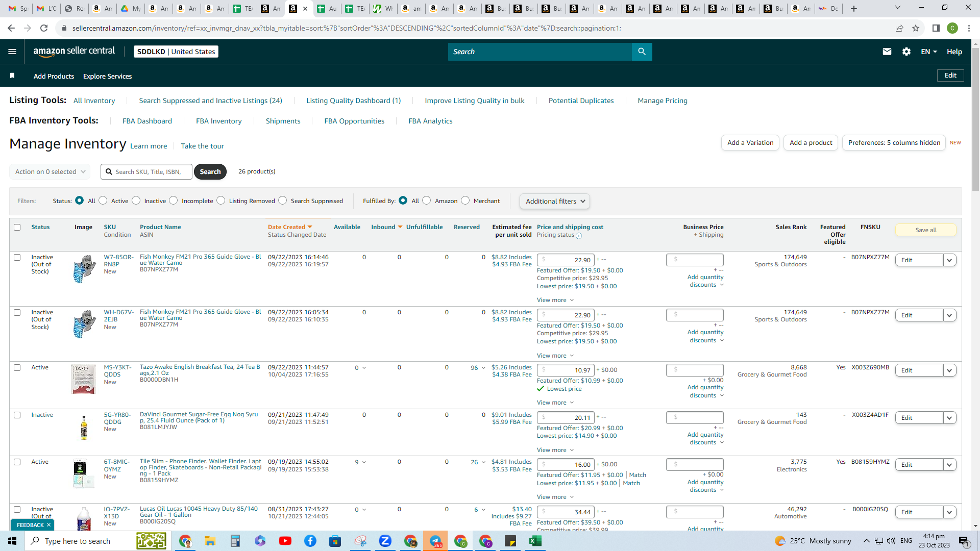The height and width of the screenshot is (551, 980).
Task: Open Facebook from the taskbar
Action: click(310, 541)
